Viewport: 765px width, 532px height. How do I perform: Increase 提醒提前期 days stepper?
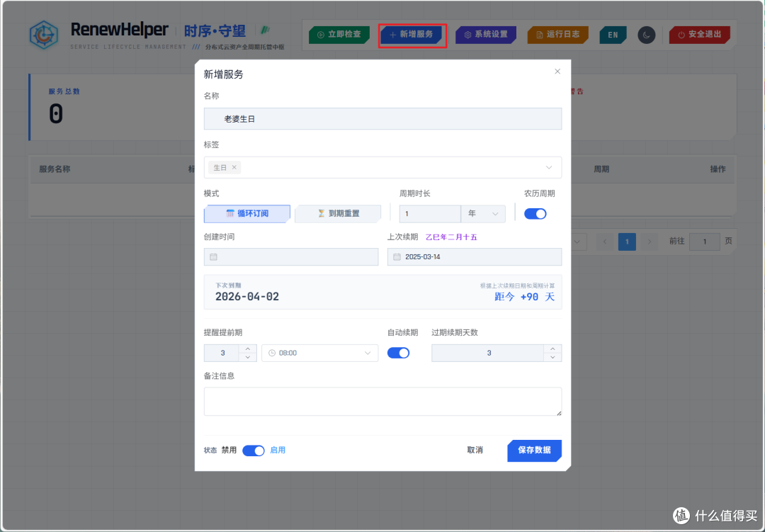(248, 349)
